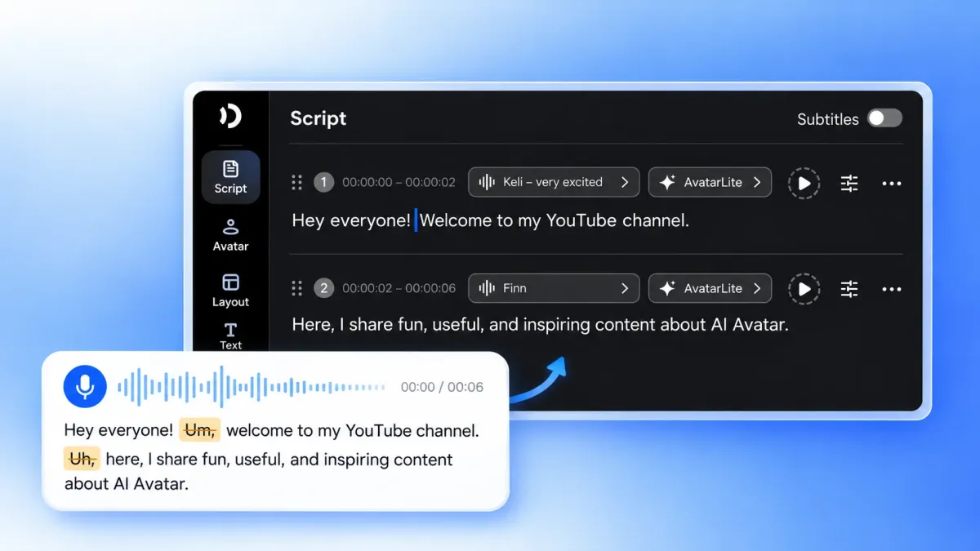Click the chevron in Keli voice dropdown
Screen dimensions: 980x551
(625, 182)
